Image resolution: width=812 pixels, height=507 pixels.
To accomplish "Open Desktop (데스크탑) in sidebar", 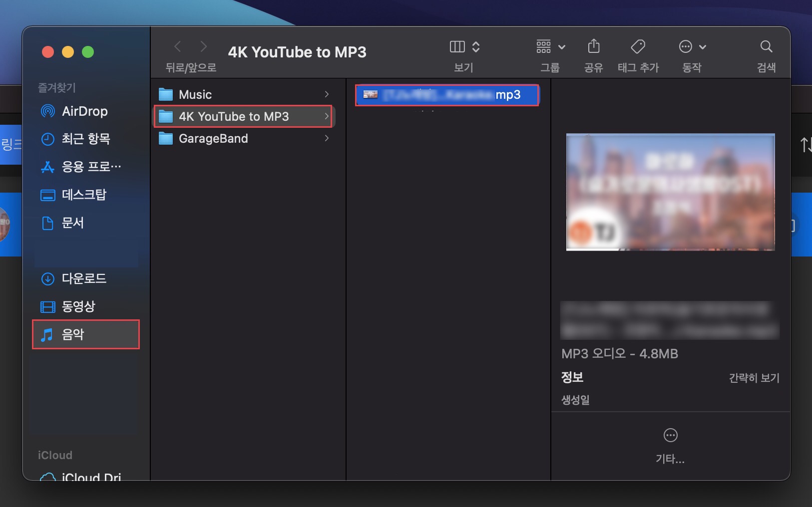I will [x=85, y=195].
